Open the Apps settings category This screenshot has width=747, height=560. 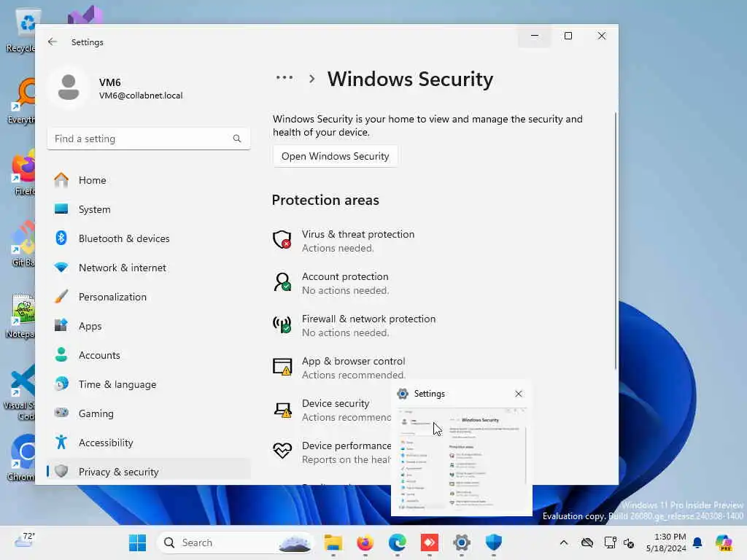149,326
